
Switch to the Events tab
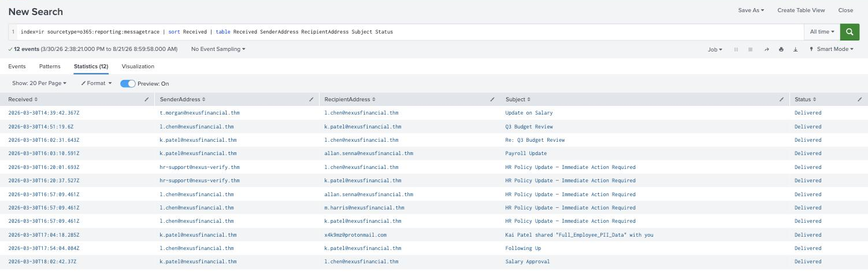[x=17, y=67]
